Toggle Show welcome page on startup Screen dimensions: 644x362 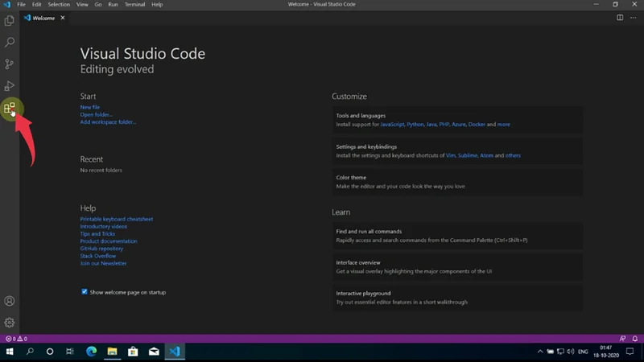(85, 292)
